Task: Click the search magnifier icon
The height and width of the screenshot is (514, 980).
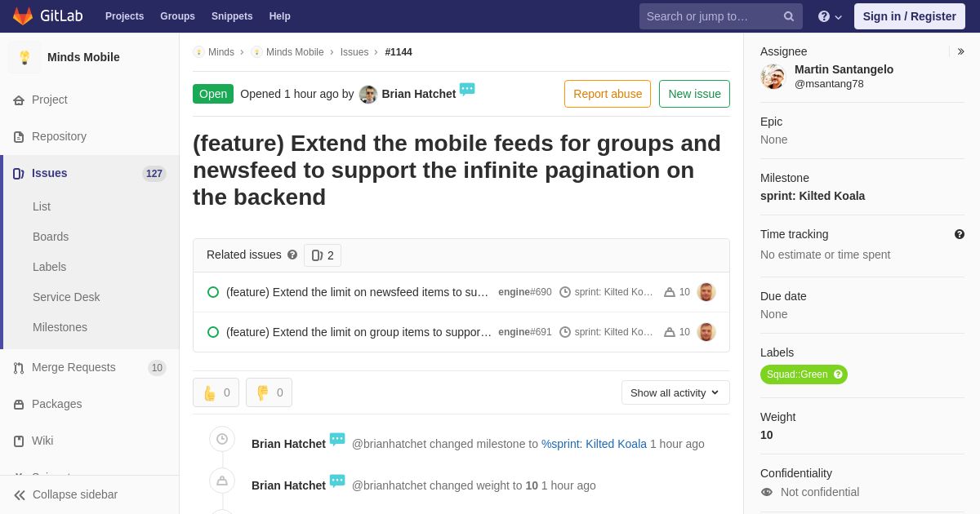Action: pos(788,16)
